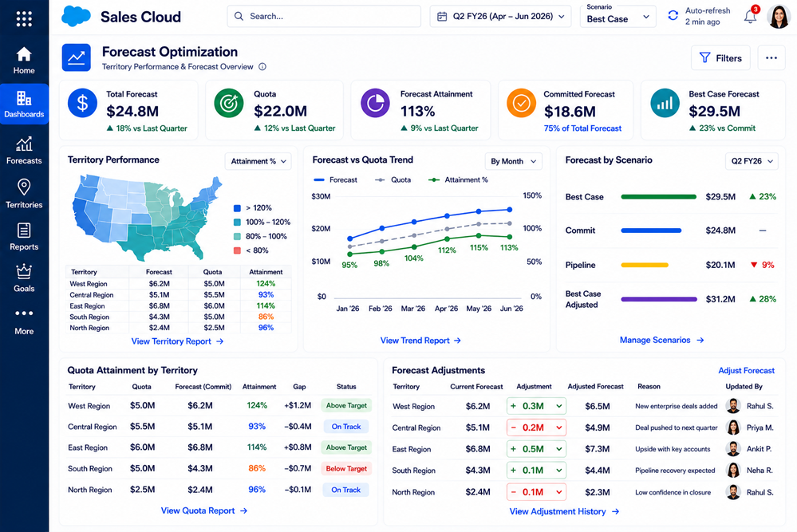The height and width of the screenshot is (532, 797).
Task: Click the calendar icon in date selector
Action: 442,16
